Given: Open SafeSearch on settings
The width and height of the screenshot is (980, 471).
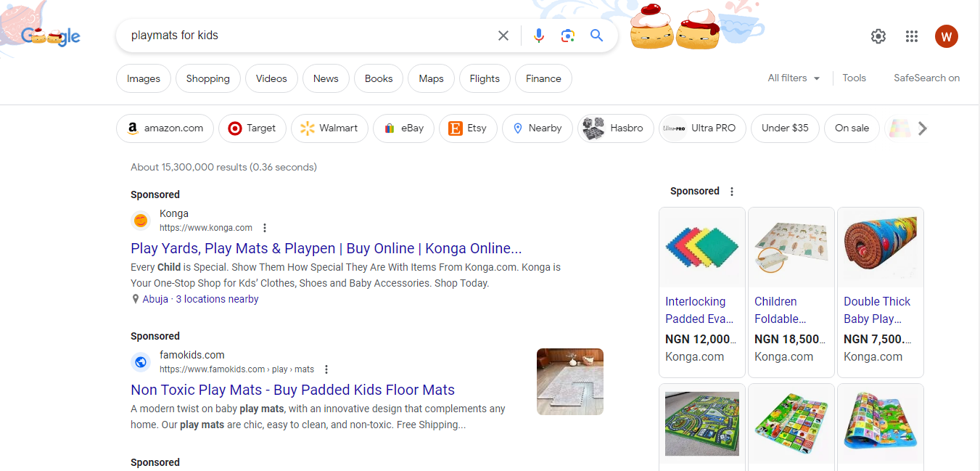Looking at the screenshot, I should click(926, 78).
